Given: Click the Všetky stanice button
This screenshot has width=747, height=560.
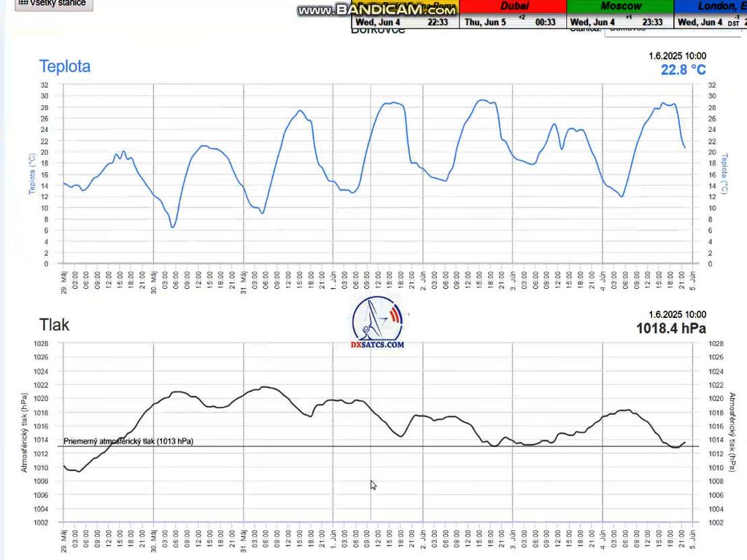Looking at the screenshot, I should (x=50, y=4).
